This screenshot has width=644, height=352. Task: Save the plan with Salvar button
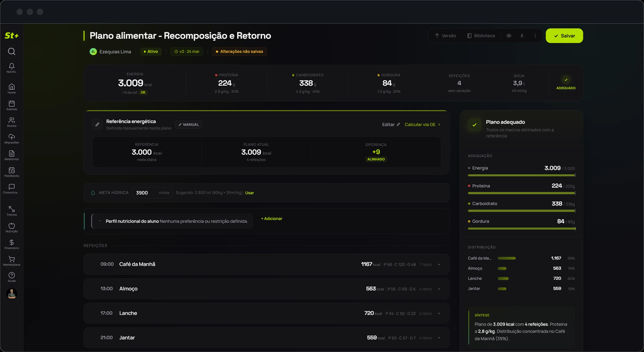point(564,36)
